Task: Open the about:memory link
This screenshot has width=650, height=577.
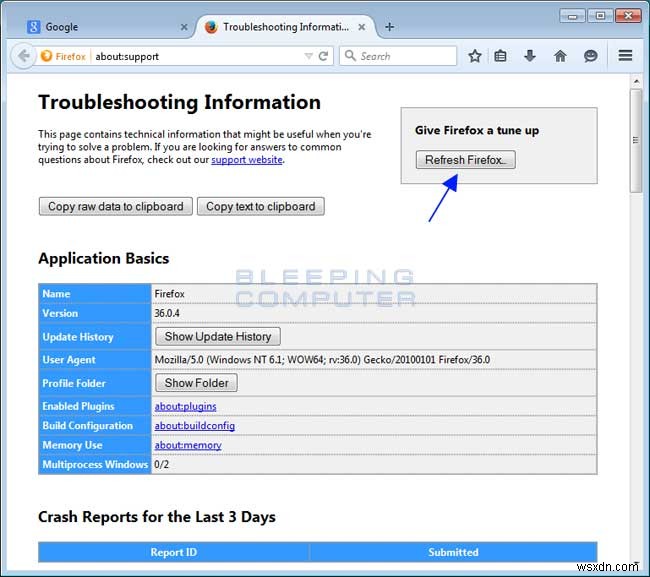Action: [x=188, y=445]
